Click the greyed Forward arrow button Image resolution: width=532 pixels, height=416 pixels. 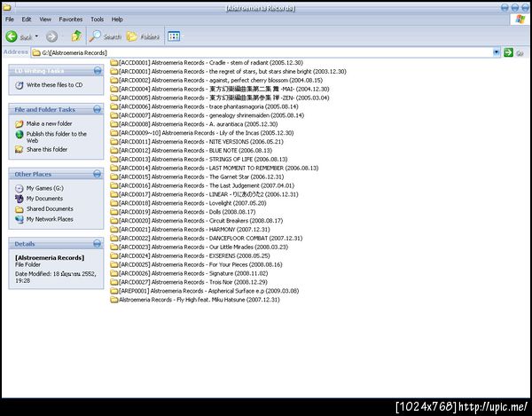(51, 36)
